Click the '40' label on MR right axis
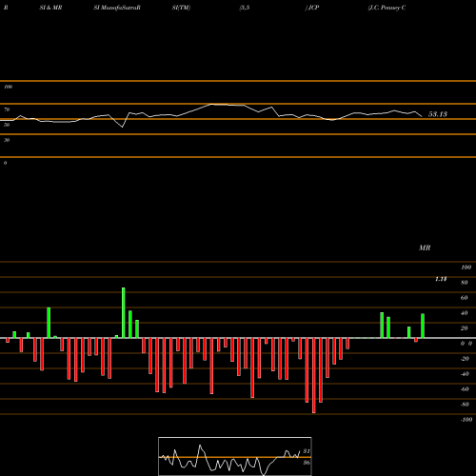The width and height of the screenshot is (476, 476). 465,313
